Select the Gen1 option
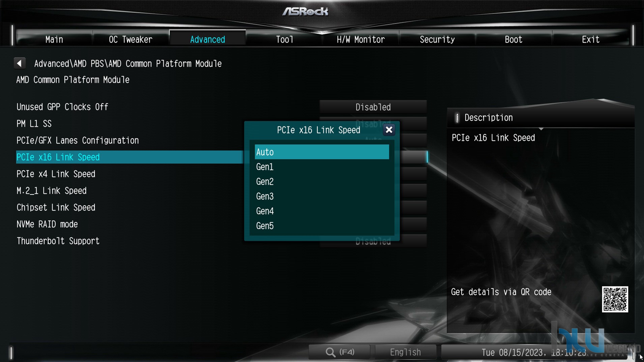 (322, 167)
